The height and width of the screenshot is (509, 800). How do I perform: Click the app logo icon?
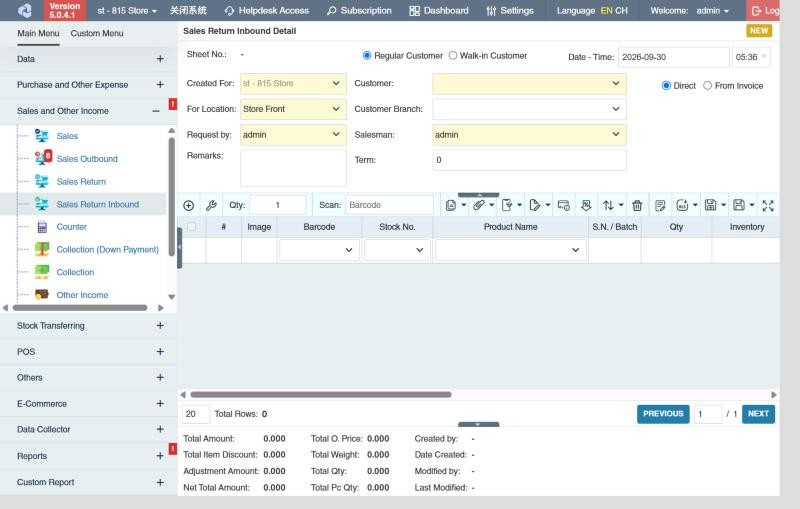24,10
